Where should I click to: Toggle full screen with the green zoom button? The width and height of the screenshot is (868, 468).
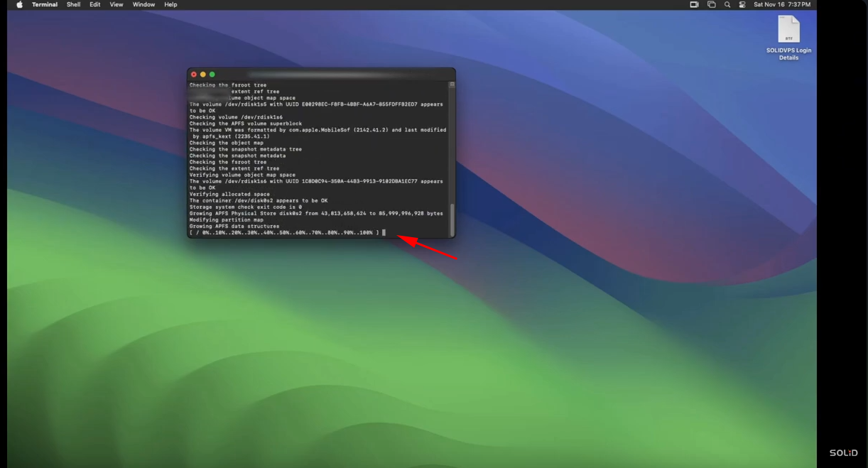210,74
